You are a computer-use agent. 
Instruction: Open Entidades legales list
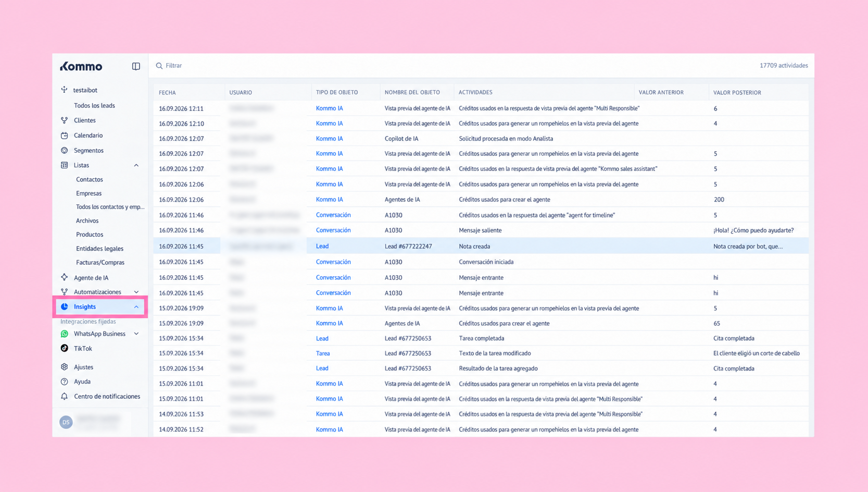[x=99, y=249]
